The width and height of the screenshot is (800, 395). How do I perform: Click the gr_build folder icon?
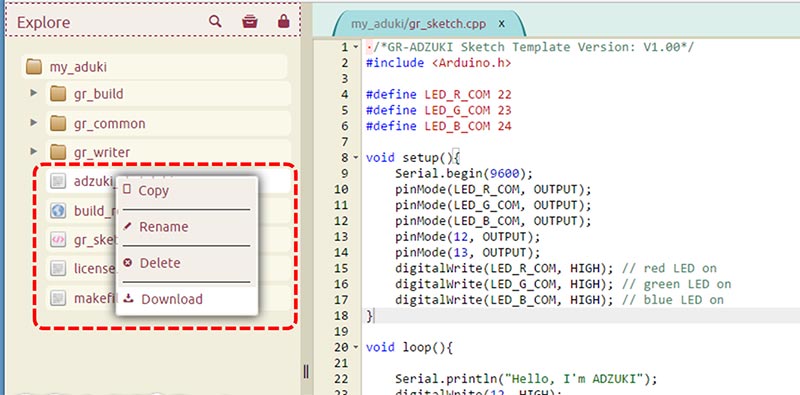59,94
